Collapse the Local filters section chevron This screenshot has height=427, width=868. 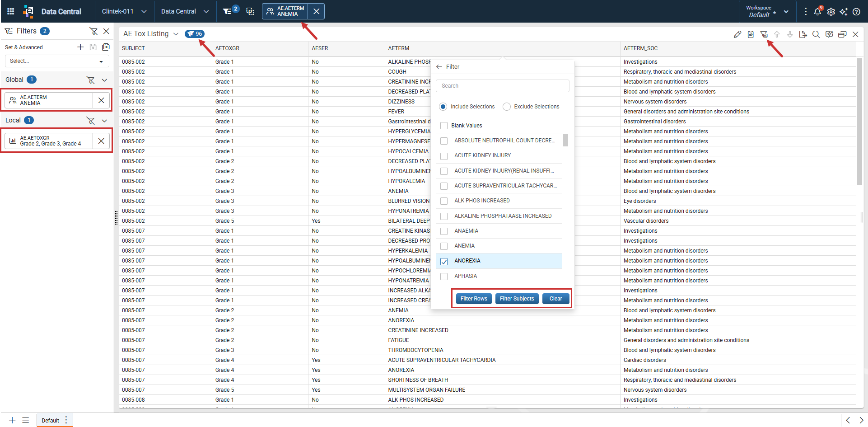point(104,121)
